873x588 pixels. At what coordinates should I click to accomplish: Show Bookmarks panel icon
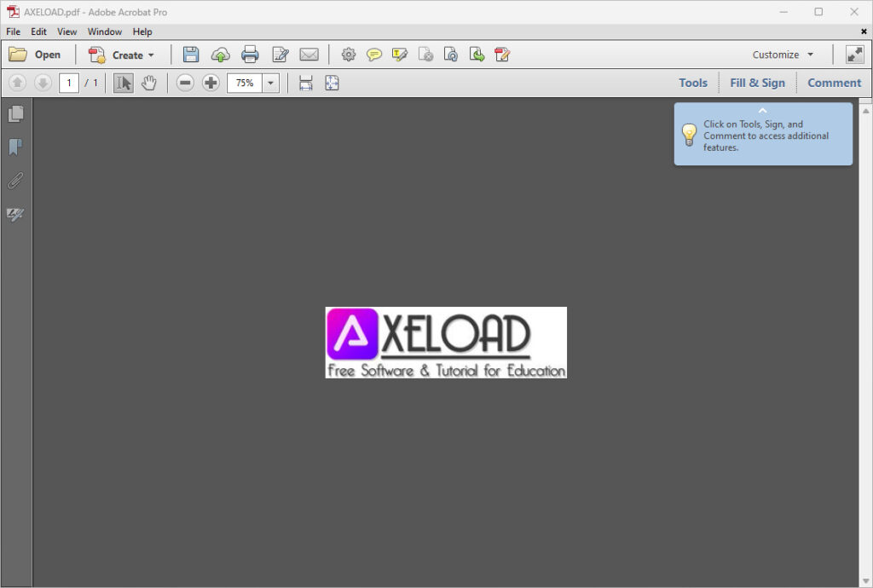[x=16, y=147]
